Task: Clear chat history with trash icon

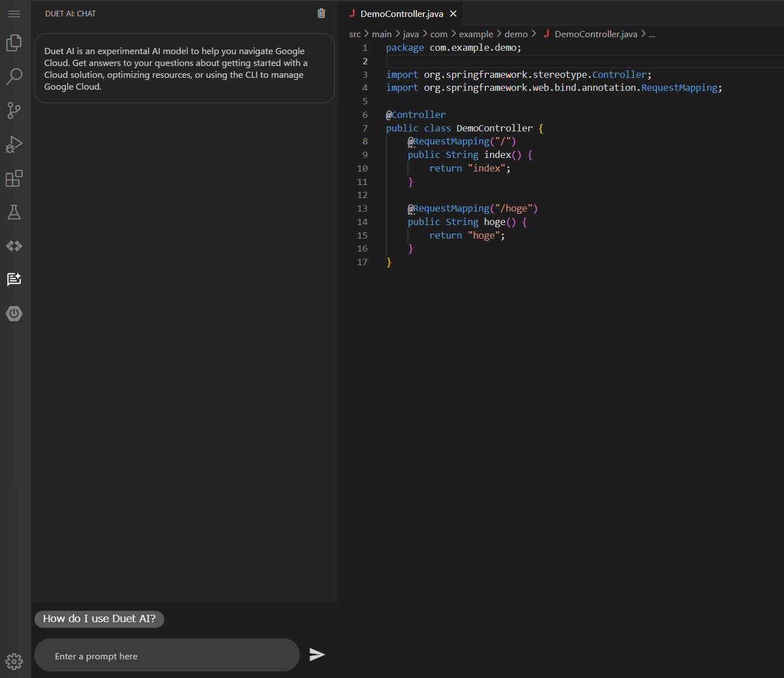Action: [x=321, y=14]
